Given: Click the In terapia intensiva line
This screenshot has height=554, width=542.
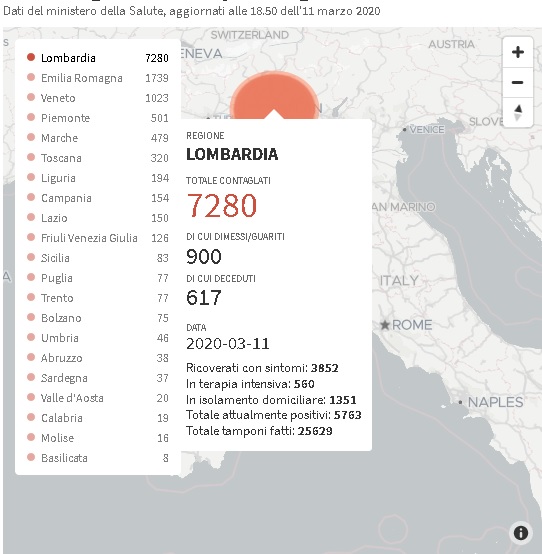Looking at the screenshot, I should [x=250, y=384].
